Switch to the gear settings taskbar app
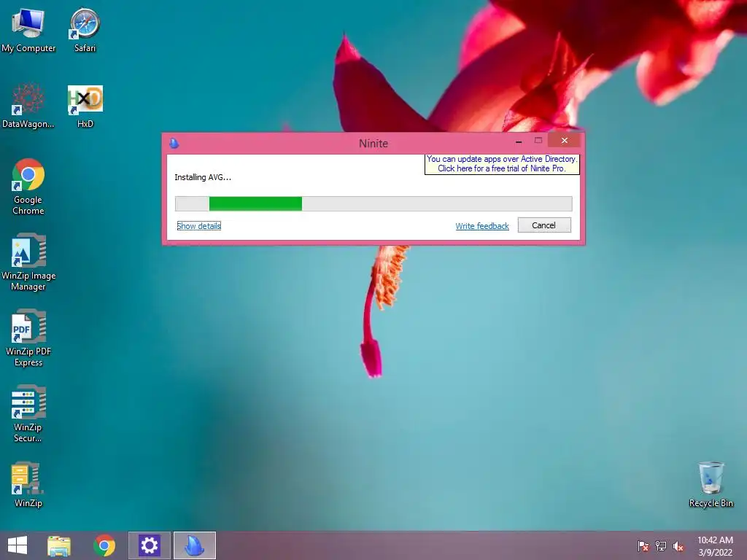Screen dimensions: 747x560 point(149,545)
